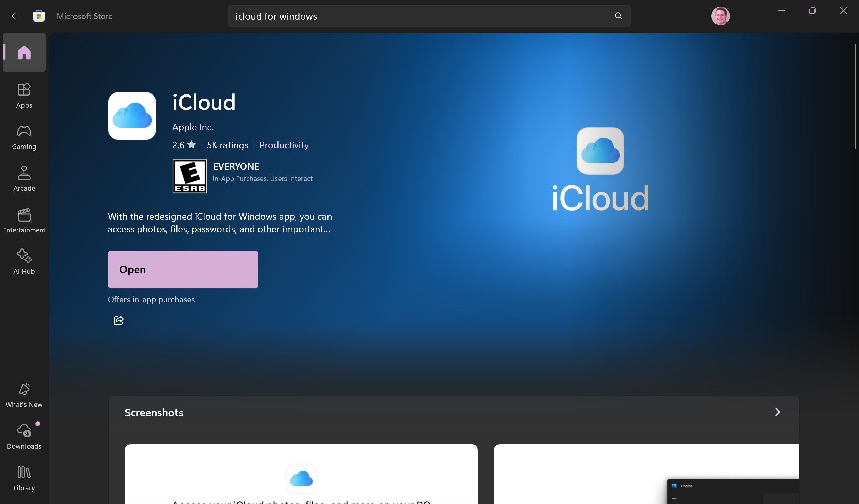Click the Microsoft Store search icon
Viewport: 859px width, 504px height.
pyautogui.click(x=618, y=16)
